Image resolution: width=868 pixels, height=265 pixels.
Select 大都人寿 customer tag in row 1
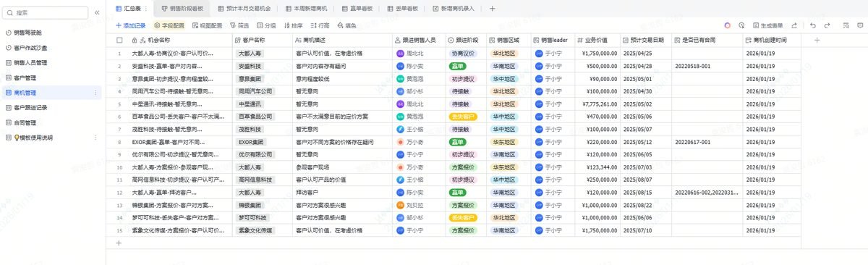pos(250,54)
